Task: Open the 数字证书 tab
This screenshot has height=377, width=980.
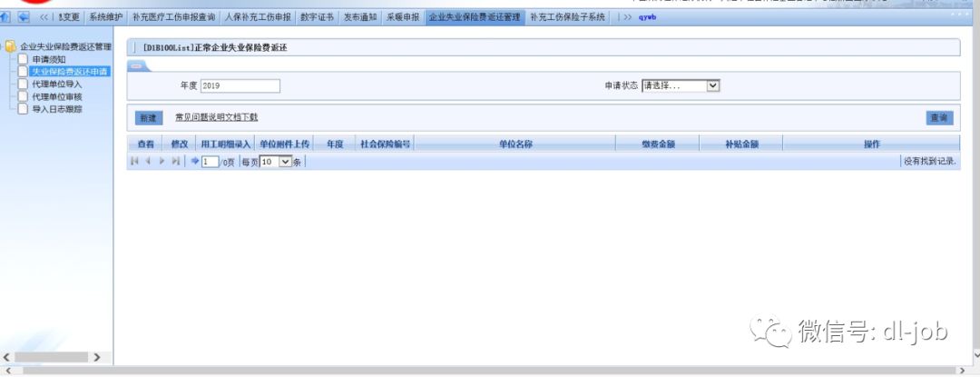Action: click(x=317, y=17)
